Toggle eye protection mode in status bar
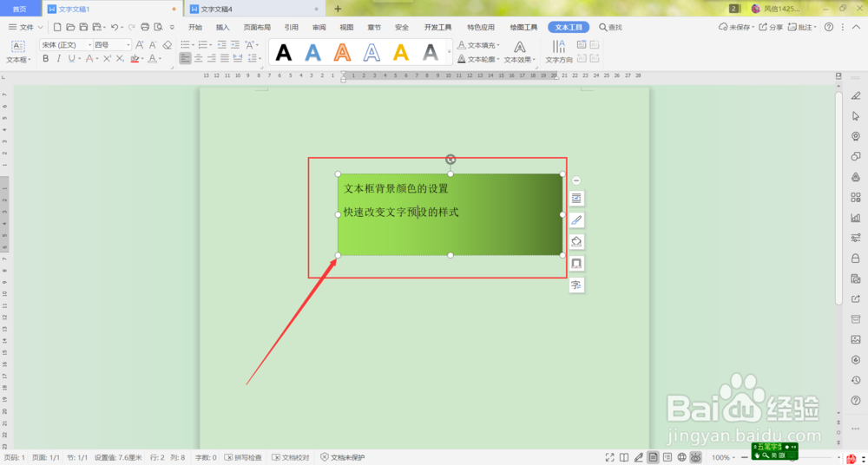Image resolution: width=868 pixels, height=465 pixels. [x=696, y=457]
